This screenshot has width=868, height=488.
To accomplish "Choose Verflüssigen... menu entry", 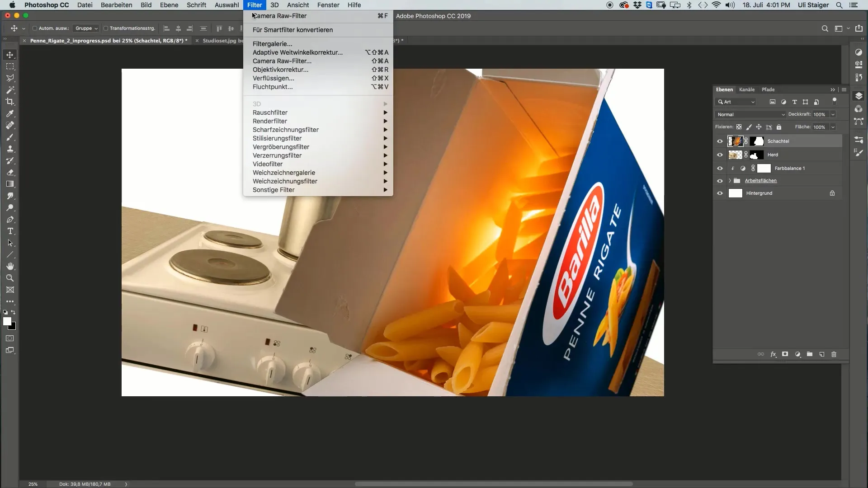I will (x=318, y=78).
